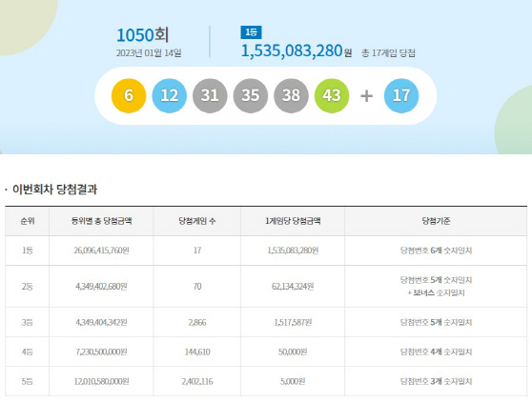Click the 2등 total amount 4,349,402,680원
This screenshot has width=532, height=402.
click(x=101, y=287)
